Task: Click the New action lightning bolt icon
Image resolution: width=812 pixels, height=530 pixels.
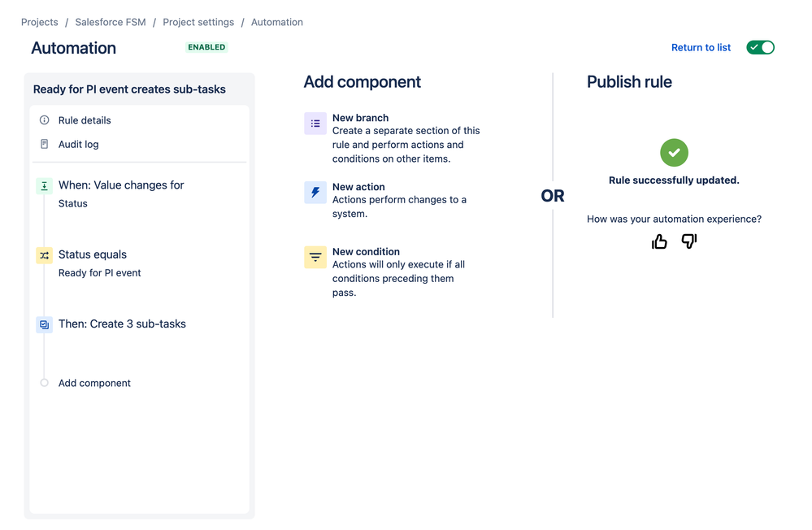Action: coord(315,192)
